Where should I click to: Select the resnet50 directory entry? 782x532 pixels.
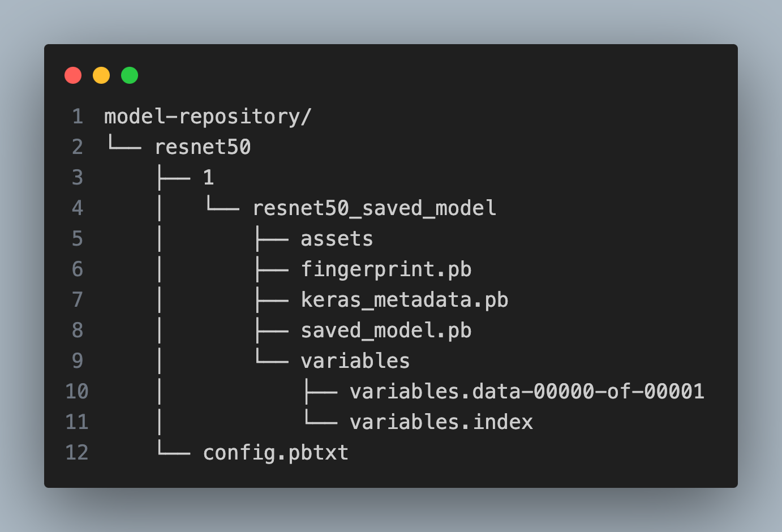tap(203, 147)
